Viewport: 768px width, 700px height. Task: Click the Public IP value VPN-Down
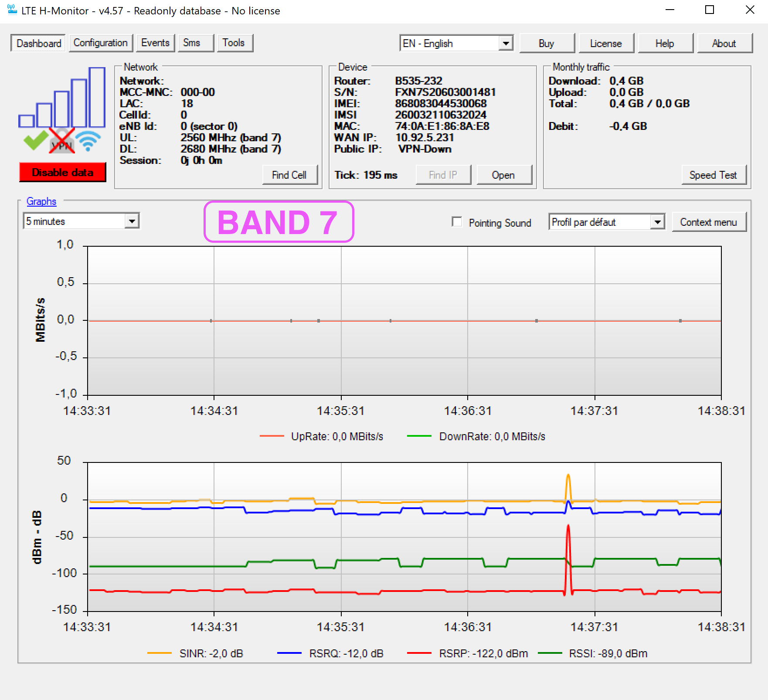(425, 149)
